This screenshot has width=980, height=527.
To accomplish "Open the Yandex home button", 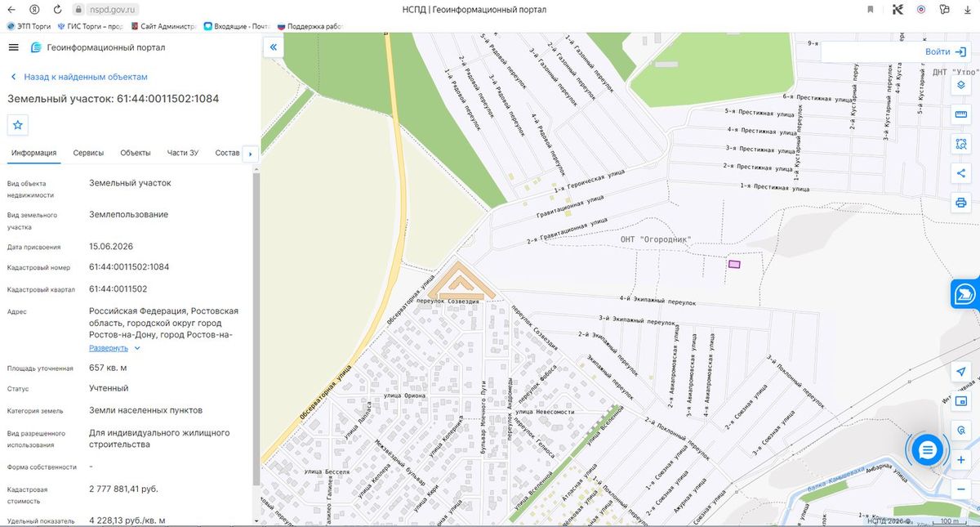I will [x=35, y=10].
